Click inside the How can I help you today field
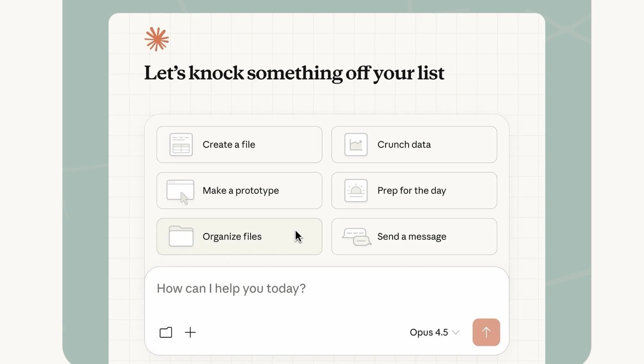This screenshot has height=364, width=644. coord(282,288)
